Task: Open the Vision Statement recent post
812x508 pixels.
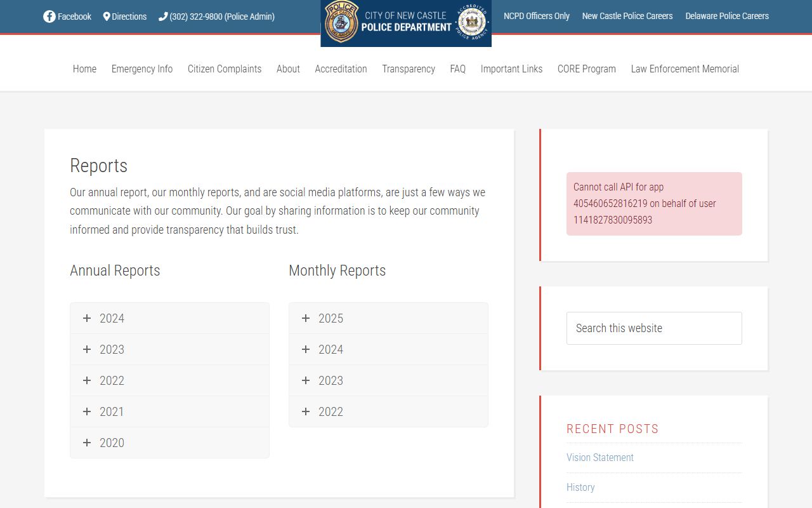Action: point(600,457)
